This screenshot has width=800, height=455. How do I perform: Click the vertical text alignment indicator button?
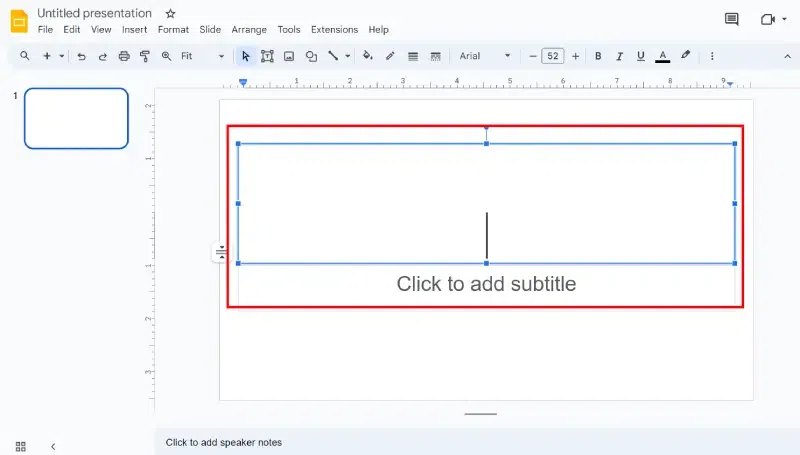[x=221, y=252]
